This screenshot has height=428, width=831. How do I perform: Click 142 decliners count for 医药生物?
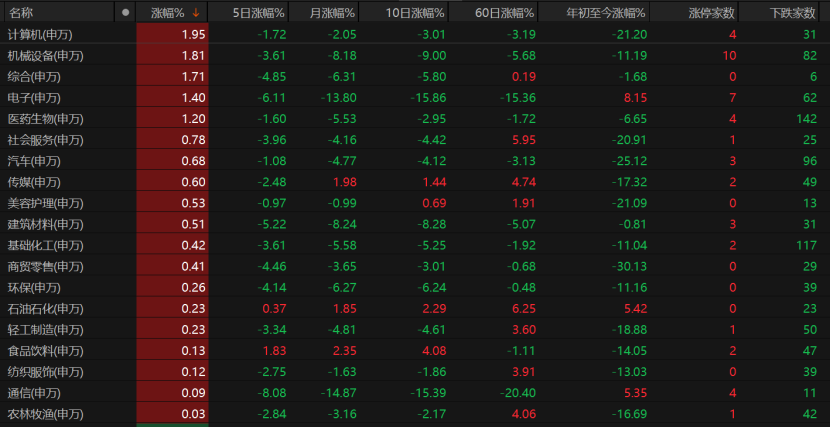click(807, 119)
